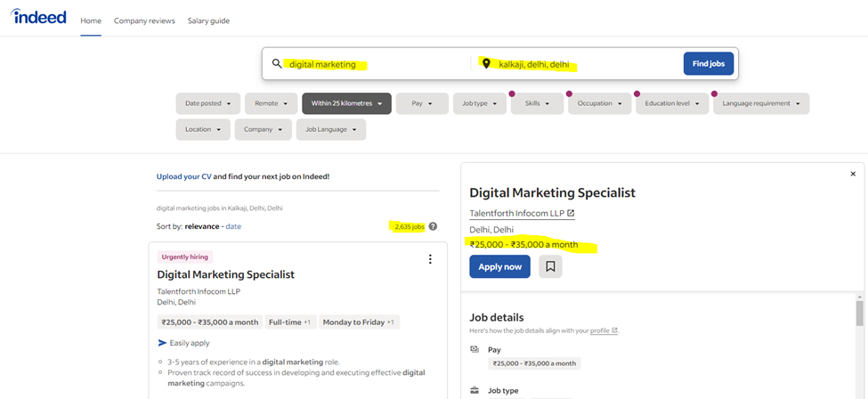The width and height of the screenshot is (868, 399).
Task: Expand the Date posted filter
Action: (x=208, y=103)
